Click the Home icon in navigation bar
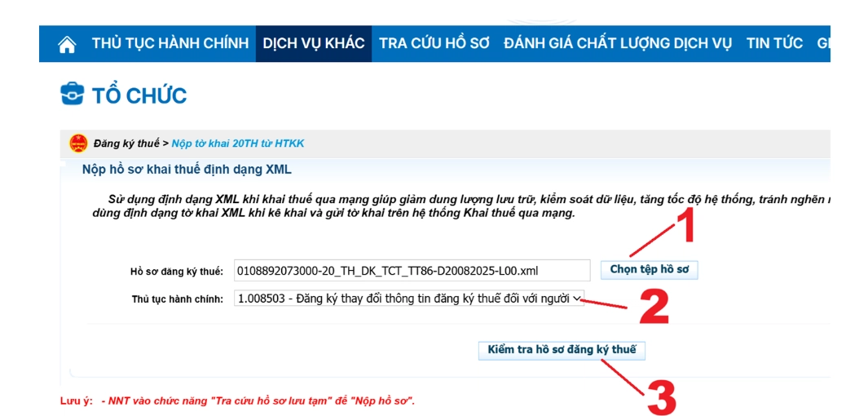The width and height of the screenshot is (868, 416). 67,44
